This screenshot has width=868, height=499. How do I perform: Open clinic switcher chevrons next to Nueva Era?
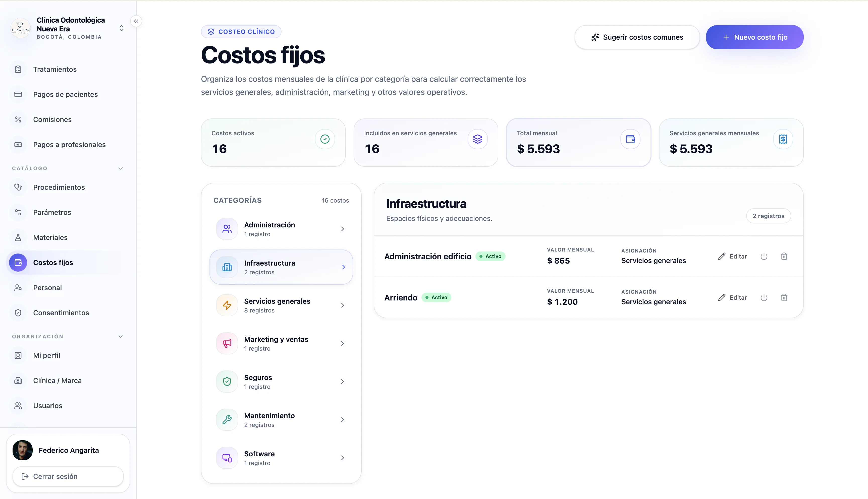click(121, 28)
